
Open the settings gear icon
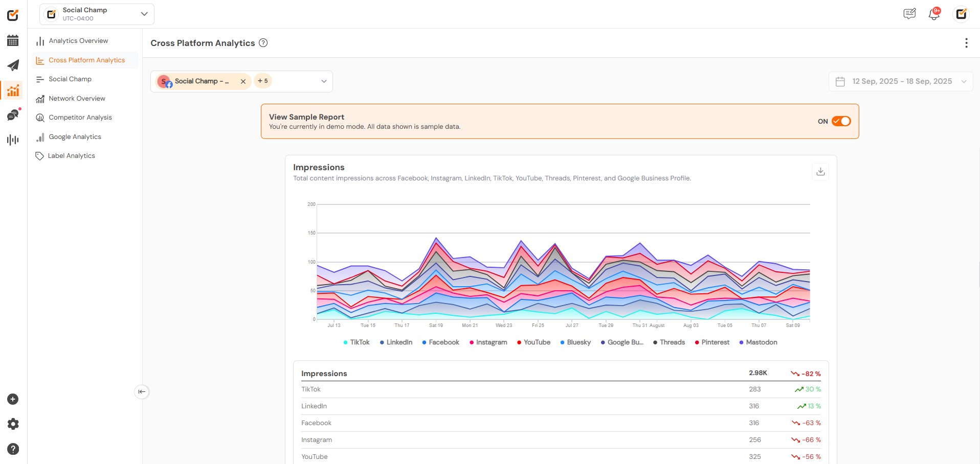click(x=13, y=424)
